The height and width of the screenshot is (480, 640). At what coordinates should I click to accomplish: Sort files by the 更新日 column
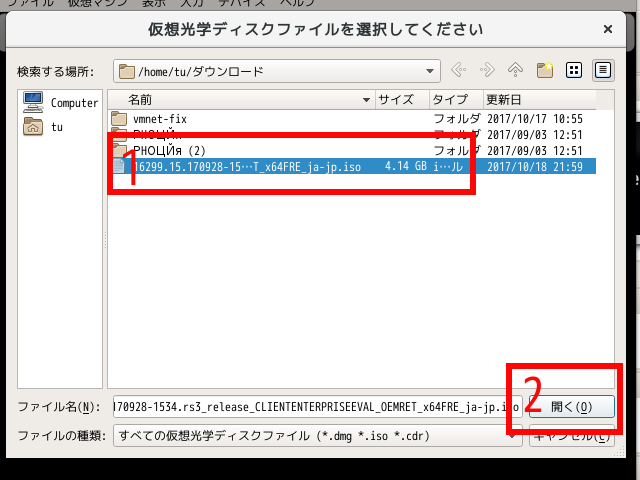pos(540,100)
